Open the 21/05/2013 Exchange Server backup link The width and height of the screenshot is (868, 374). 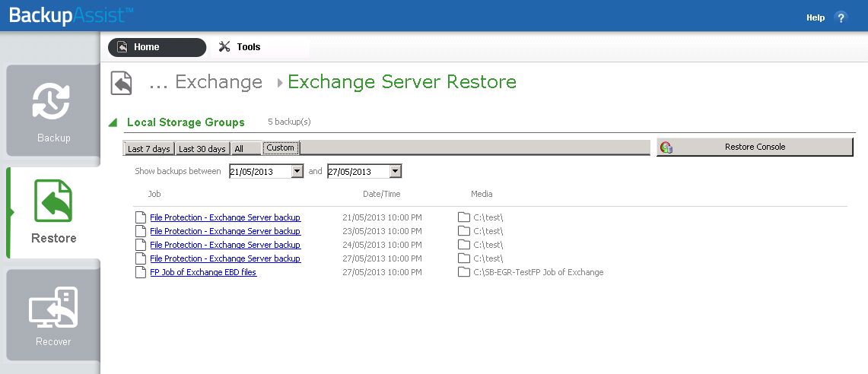coord(225,217)
